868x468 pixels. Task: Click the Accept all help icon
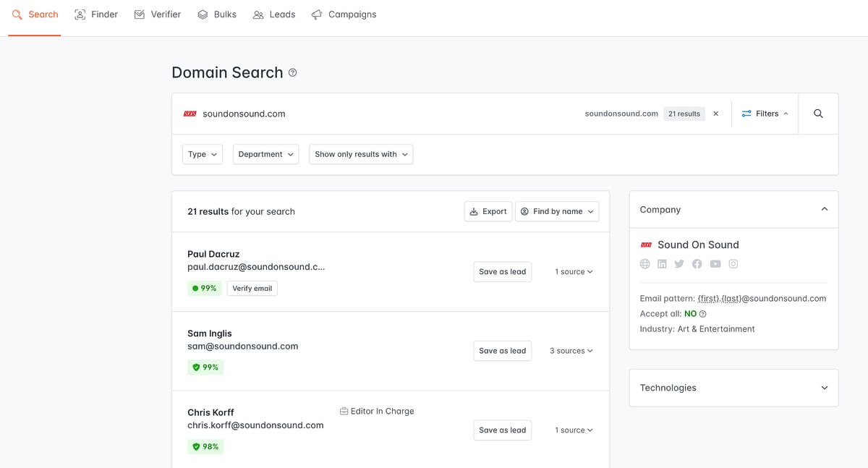point(703,314)
